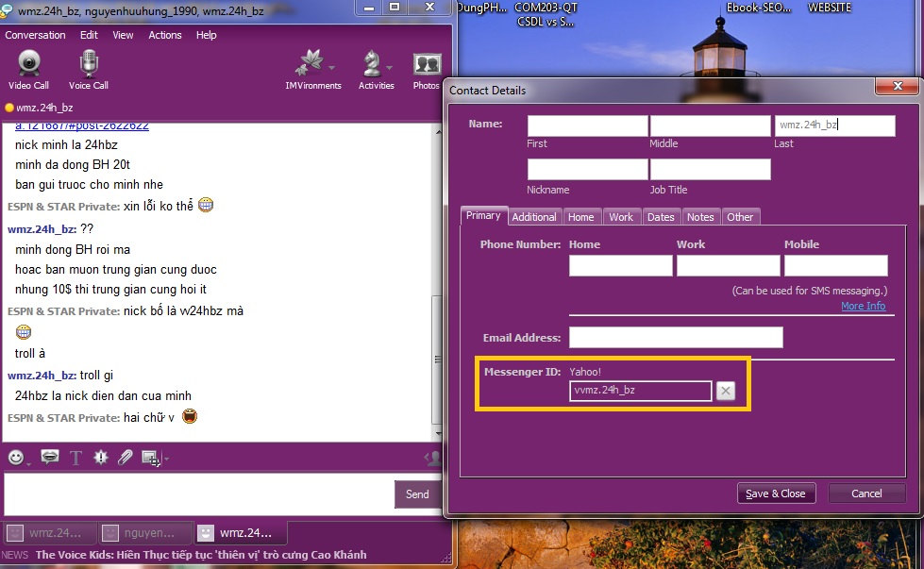Switch to the Other tab
The height and width of the screenshot is (569, 924).
click(740, 217)
